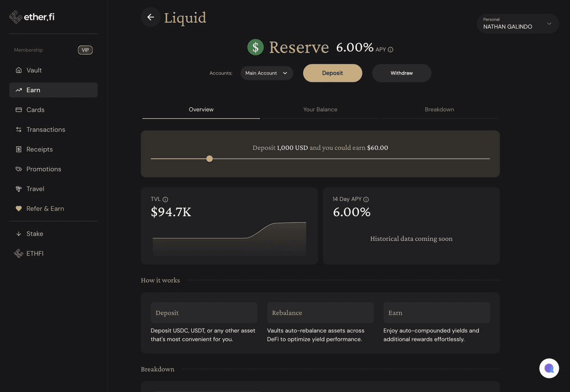Click the Withdraw button
Viewport: 570px width, 392px height.
coord(401,73)
